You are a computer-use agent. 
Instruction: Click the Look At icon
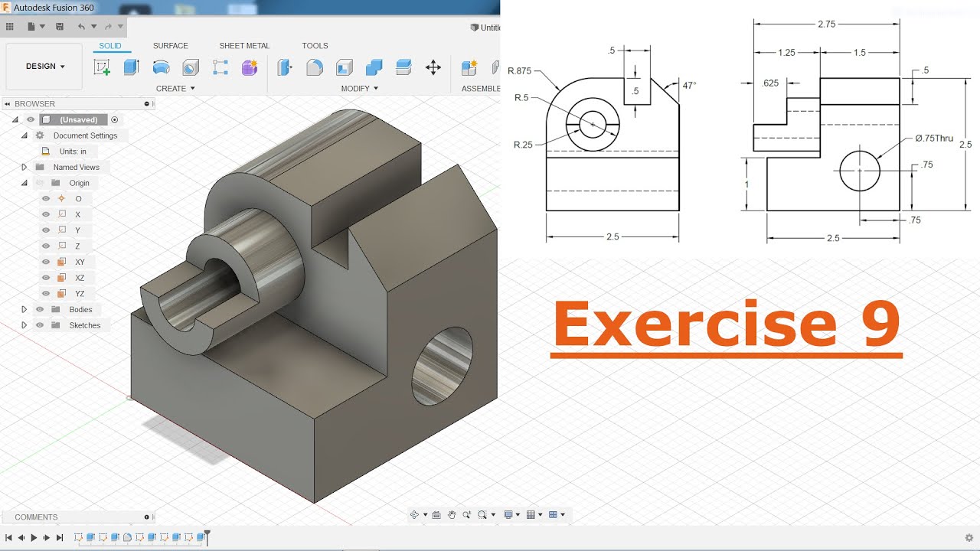pyautogui.click(x=436, y=515)
